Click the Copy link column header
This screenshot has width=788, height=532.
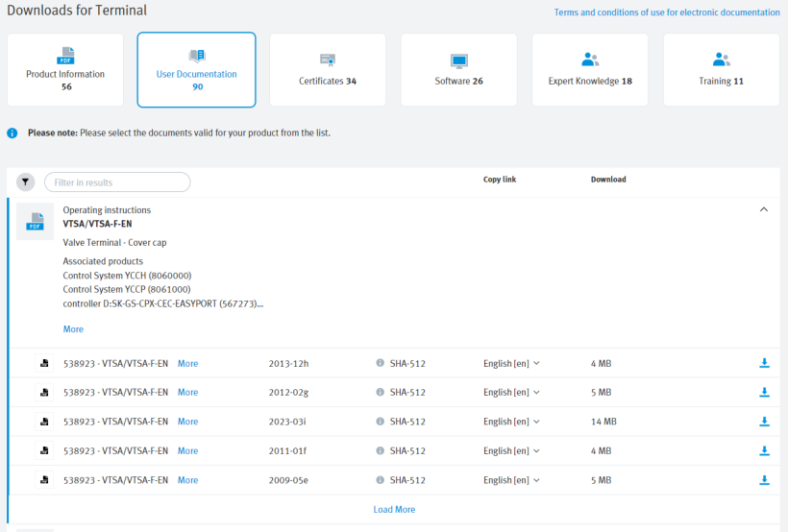point(500,180)
